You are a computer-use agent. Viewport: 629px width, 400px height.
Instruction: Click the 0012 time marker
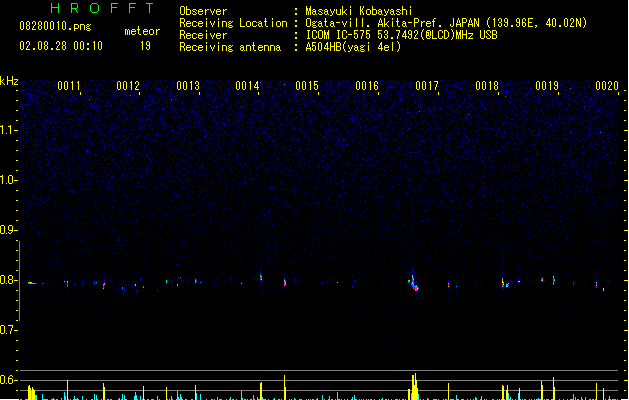(x=128, y=86)
